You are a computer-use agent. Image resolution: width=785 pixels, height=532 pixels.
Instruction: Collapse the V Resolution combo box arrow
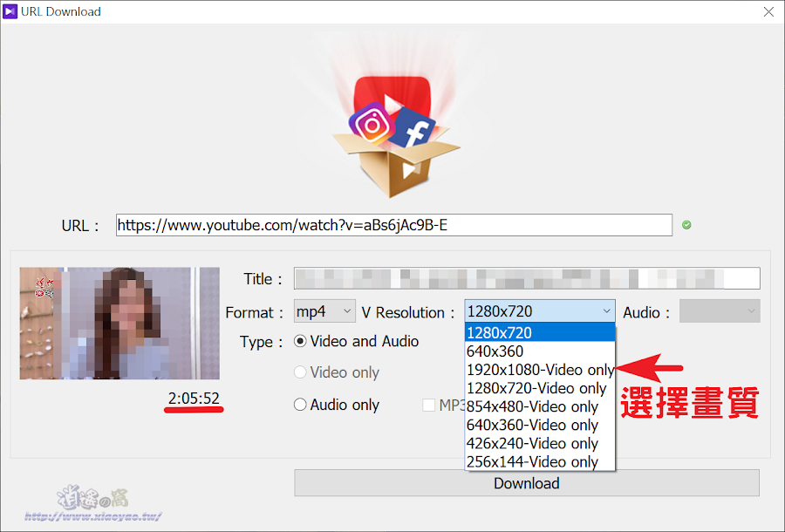click(606, 311)
